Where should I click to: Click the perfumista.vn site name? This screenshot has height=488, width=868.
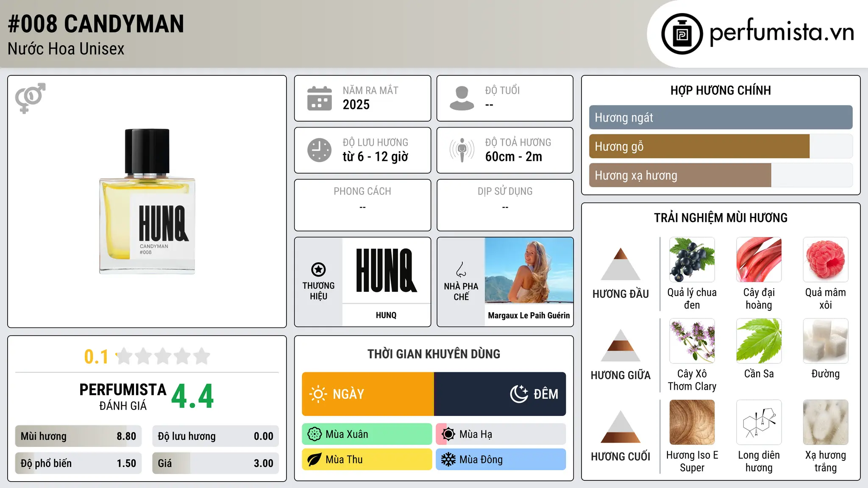pyautogui.click(x=782, y=32)
